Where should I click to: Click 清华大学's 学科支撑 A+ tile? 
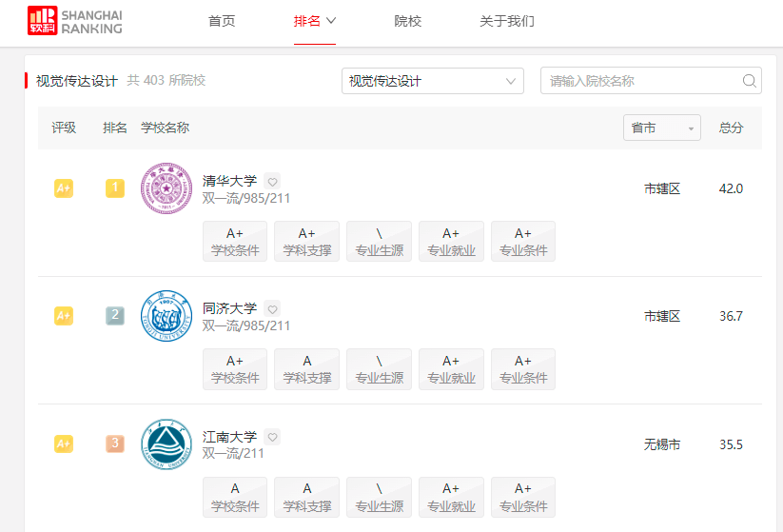pos(306,242)
